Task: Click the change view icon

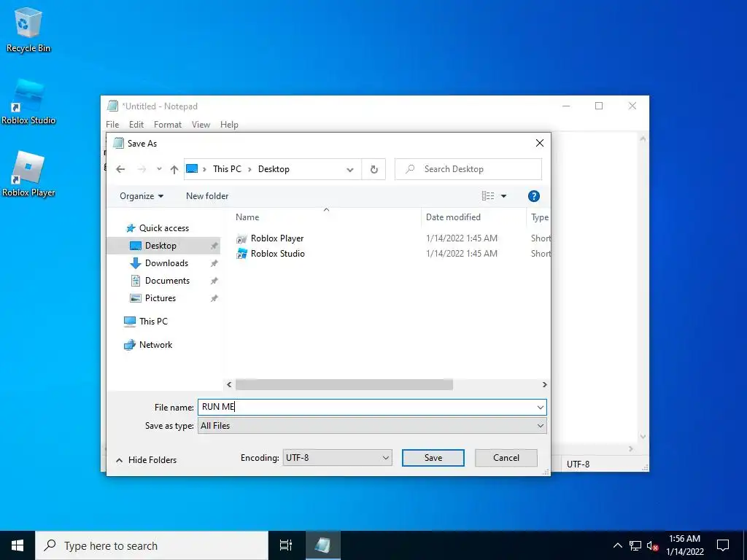Action: pyautogui.click(x=488, y=196)
